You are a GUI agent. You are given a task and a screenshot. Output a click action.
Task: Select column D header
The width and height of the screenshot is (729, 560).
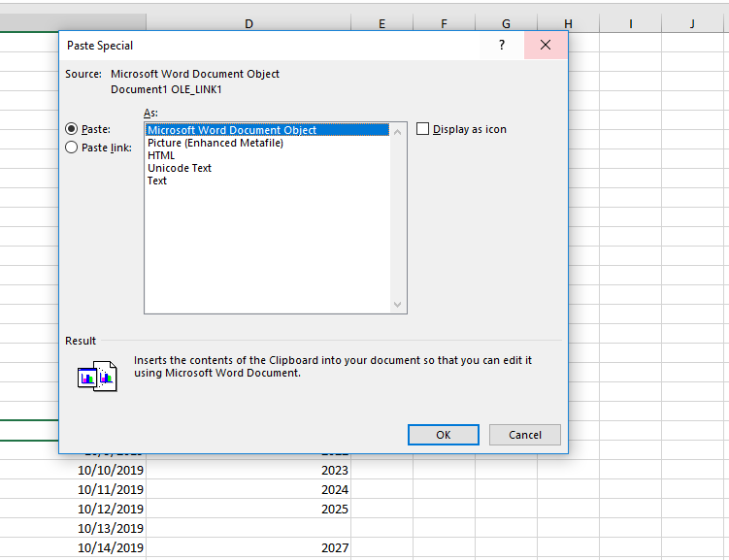click(249, 23)
